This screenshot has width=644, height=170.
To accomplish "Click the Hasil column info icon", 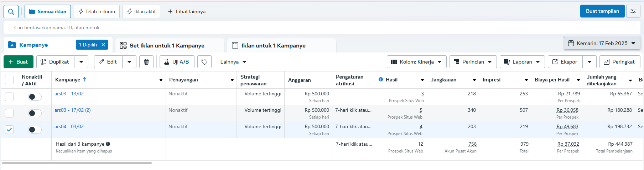I will tap(381, 79).
